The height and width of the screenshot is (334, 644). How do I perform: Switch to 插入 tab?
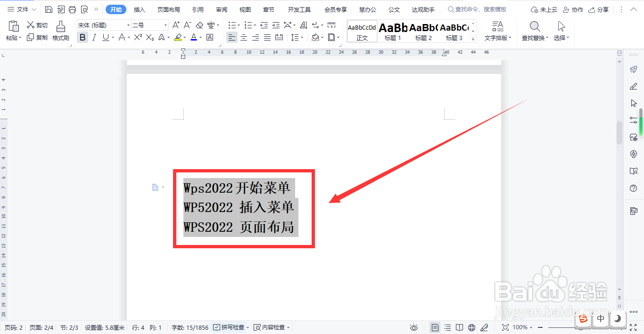coord(140,9)
